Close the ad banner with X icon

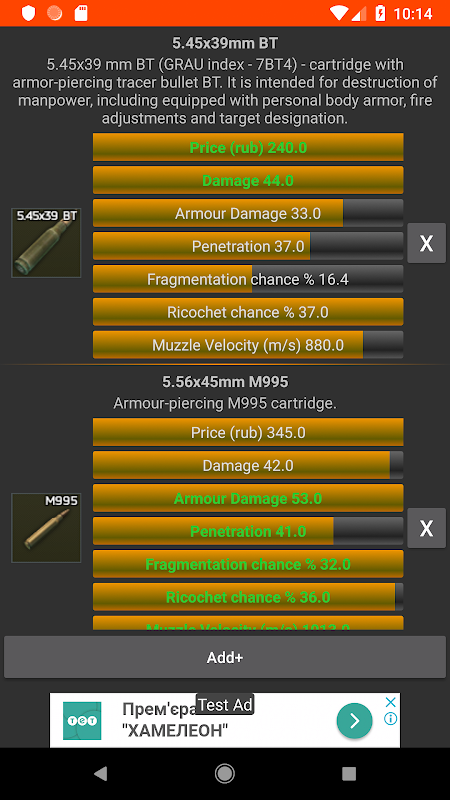pyautogui.click(x=390, y=702)
